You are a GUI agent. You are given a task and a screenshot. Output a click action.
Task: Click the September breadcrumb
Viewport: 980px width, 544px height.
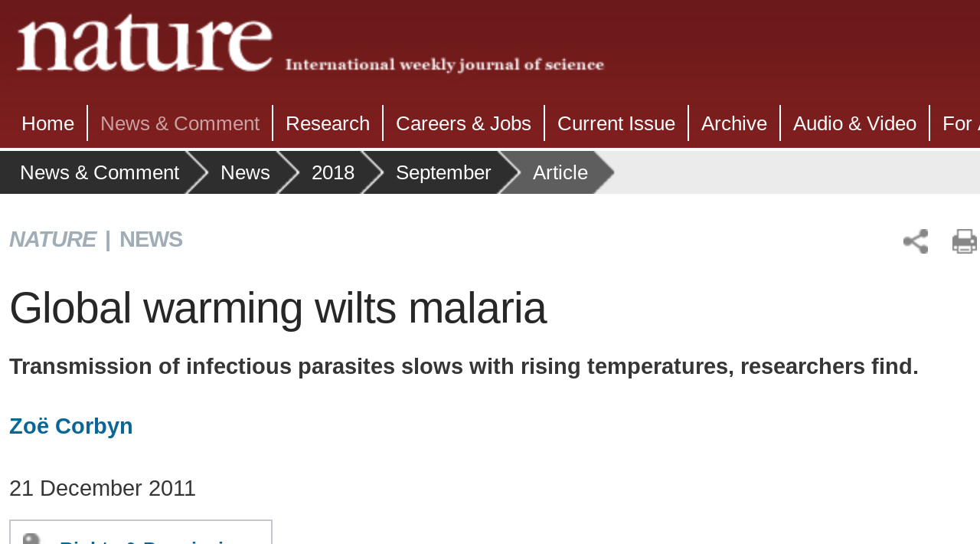click(443, 172)
